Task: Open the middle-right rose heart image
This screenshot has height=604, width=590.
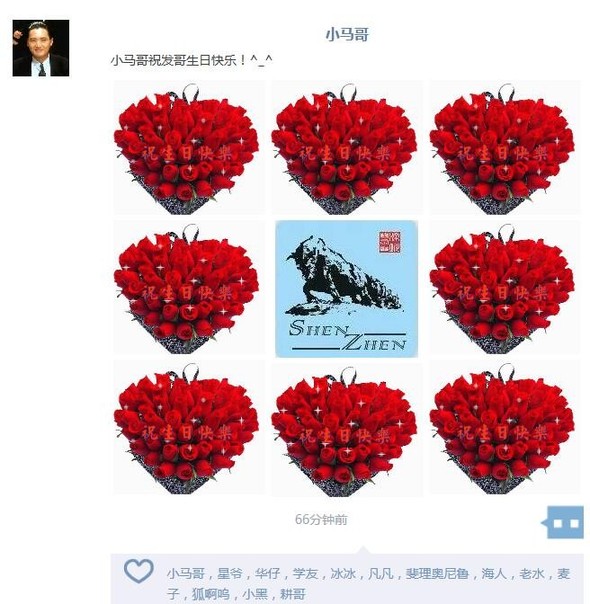Action: pos(505,287)
